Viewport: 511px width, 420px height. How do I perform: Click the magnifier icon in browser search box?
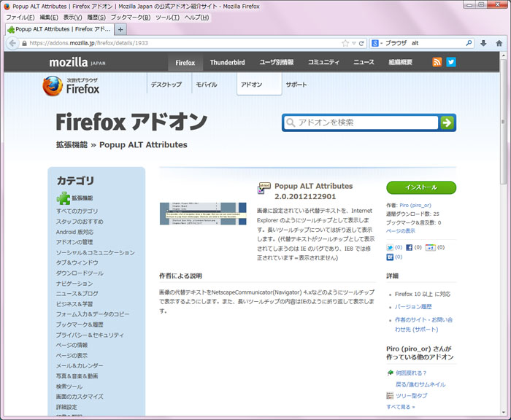coord(469,43)
